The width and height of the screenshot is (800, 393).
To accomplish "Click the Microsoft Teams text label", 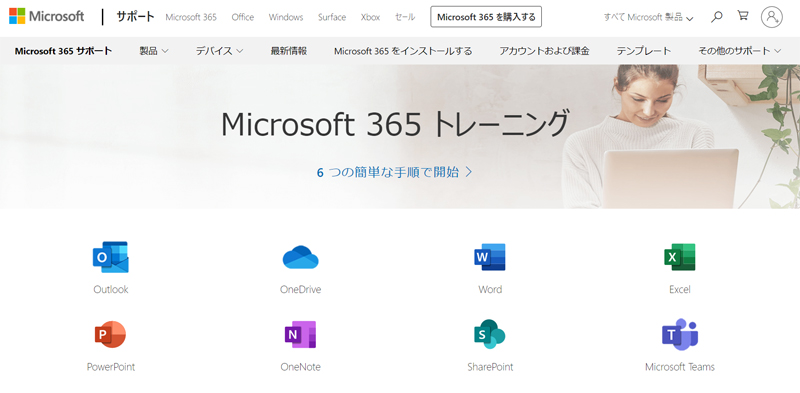I will [680, 367].
